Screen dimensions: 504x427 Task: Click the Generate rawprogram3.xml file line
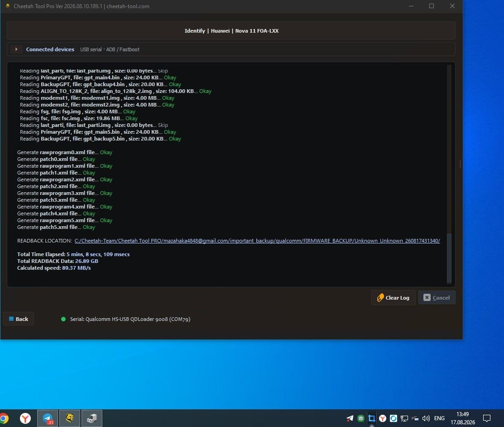click(65, 193)
